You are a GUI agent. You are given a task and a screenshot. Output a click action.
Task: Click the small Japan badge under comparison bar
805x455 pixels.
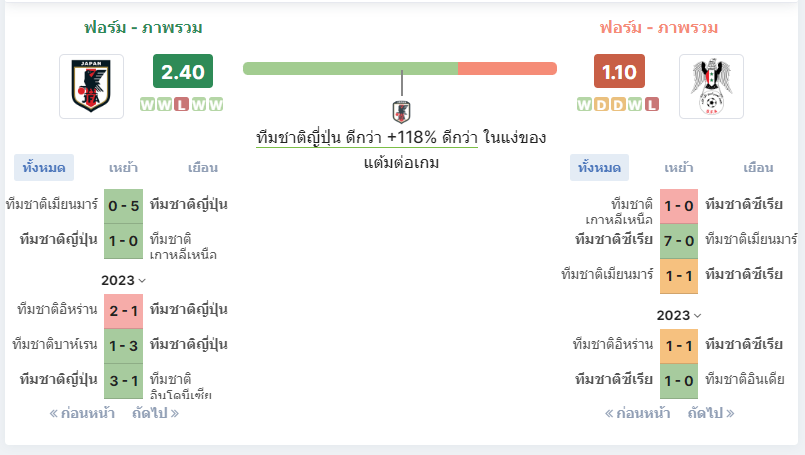pos(402,111)
